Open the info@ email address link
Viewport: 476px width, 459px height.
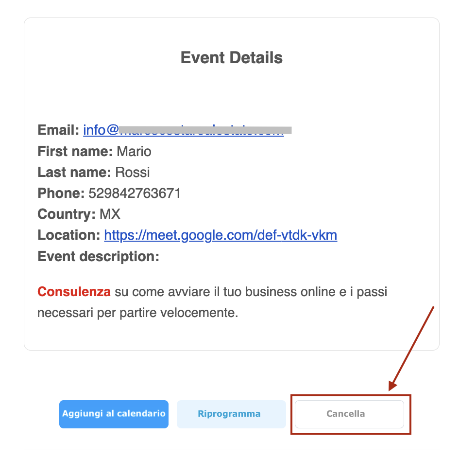(x=184, y=130)
